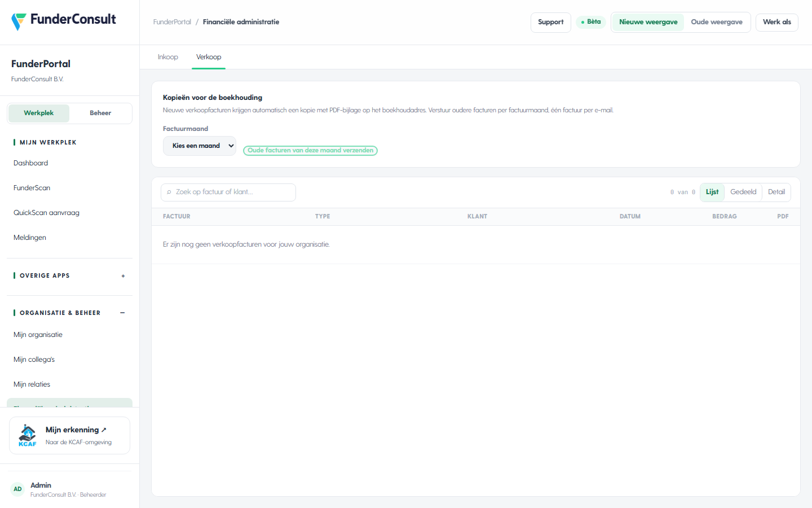Switch to Gedeeld view

(743, 192)
